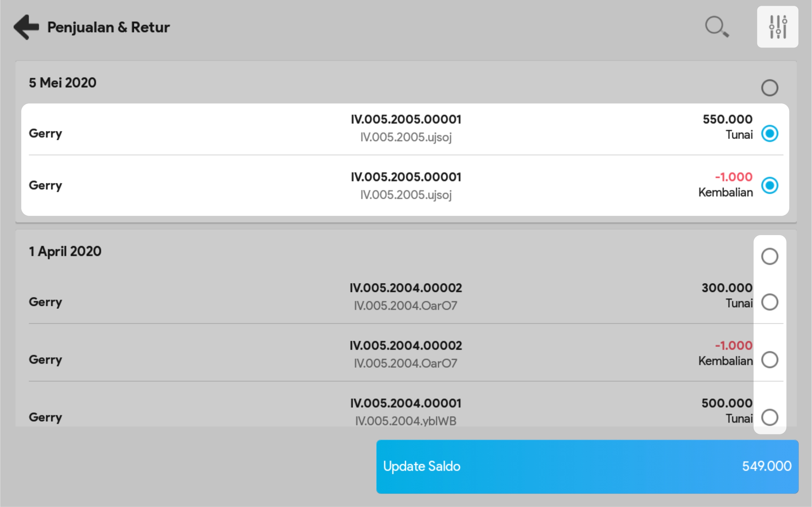Select all transactions for 1 April 2020
Viewport: 812px width, 507px height.
coord(769,256)
